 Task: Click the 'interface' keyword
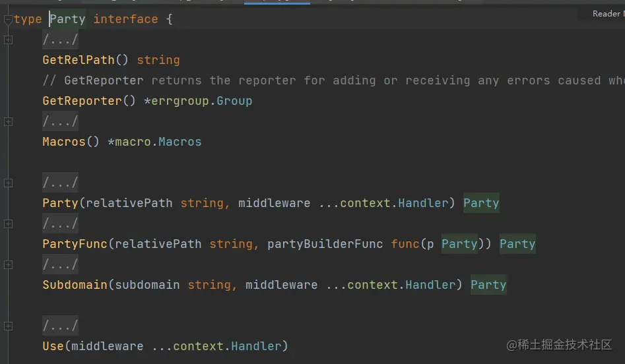coord(125,19)
